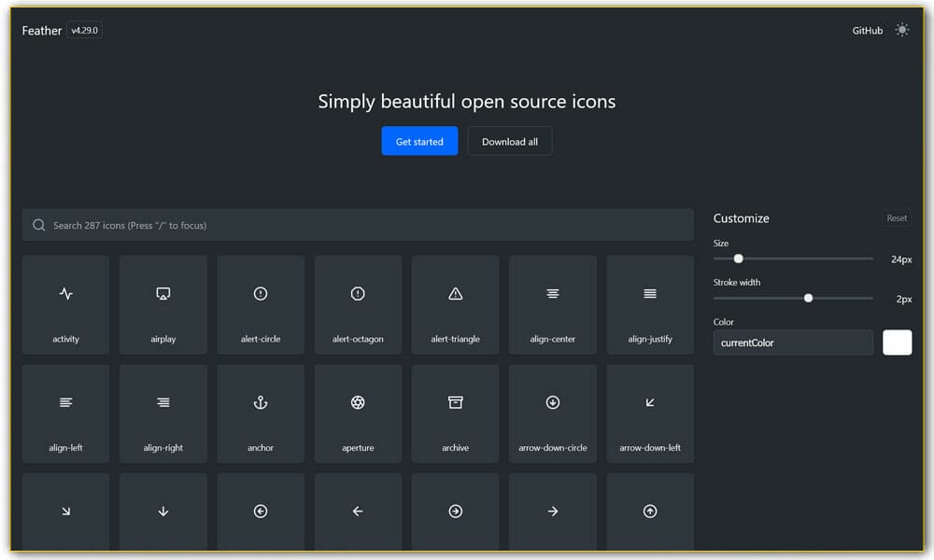Select the arrow-down-circle icon
This screenshot has width=934, height=560.
coord(552,413)
